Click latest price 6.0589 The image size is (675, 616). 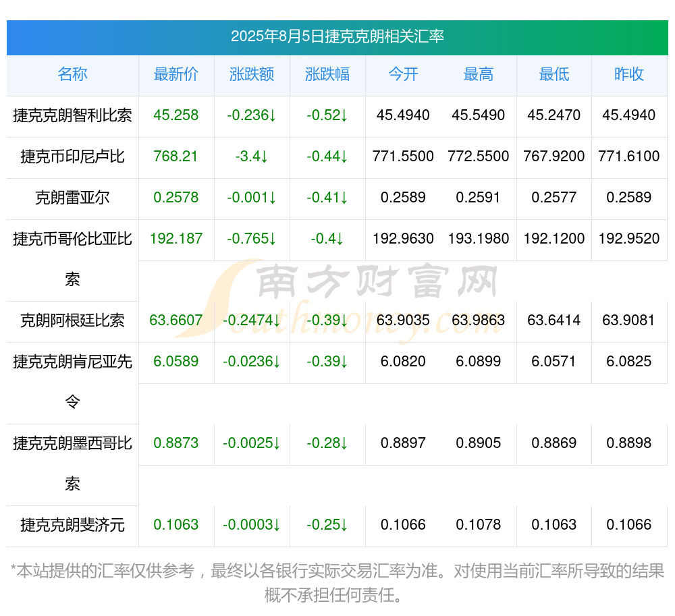[176, 362]
